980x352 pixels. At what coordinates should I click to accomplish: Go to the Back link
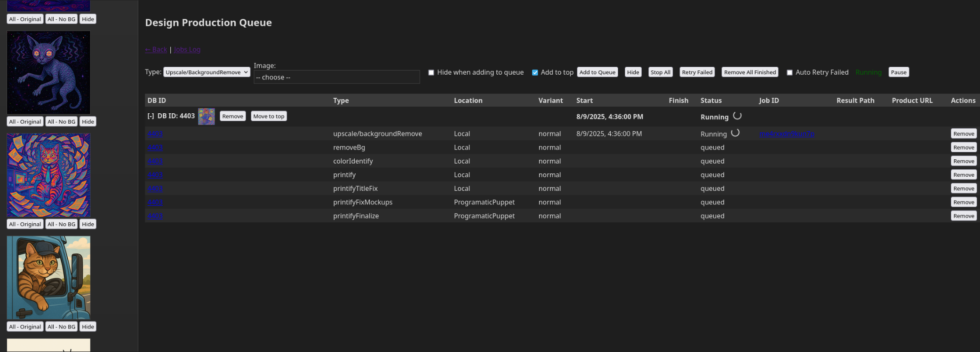click(x=156, y=49)
